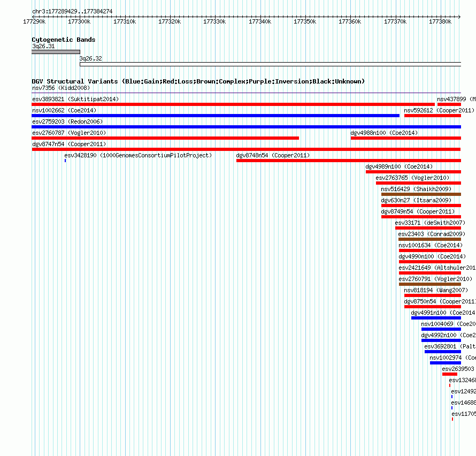Click the chr3:177289429..177384274 region label

point(72,11)
